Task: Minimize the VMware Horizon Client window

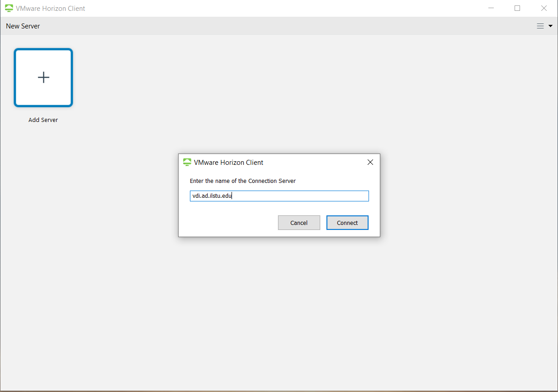Action: point(491,8)
